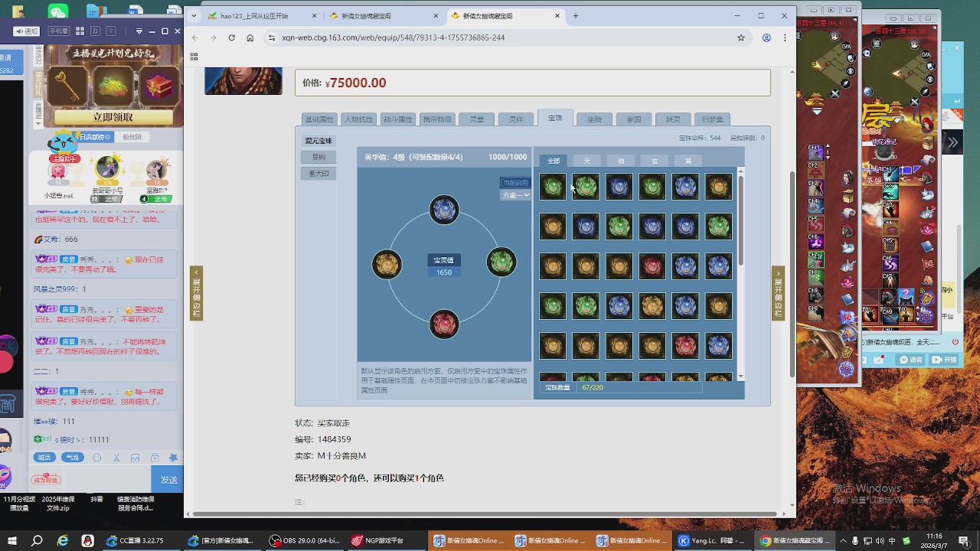Select the green swirl orb beside the mouse cursor
Image resolution: width=980 pixels, height=551 pixels.
586,187
